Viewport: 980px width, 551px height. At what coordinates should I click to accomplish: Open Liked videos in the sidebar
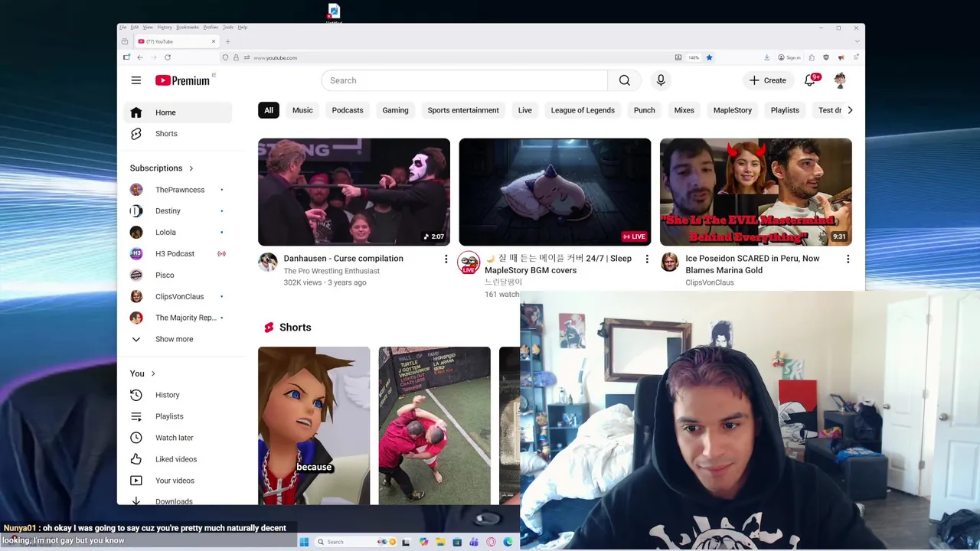(x=178, y=459)
